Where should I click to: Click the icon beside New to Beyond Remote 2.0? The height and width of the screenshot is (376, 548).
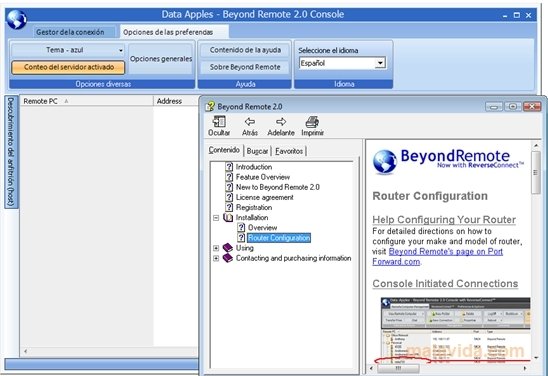[229, 187]
